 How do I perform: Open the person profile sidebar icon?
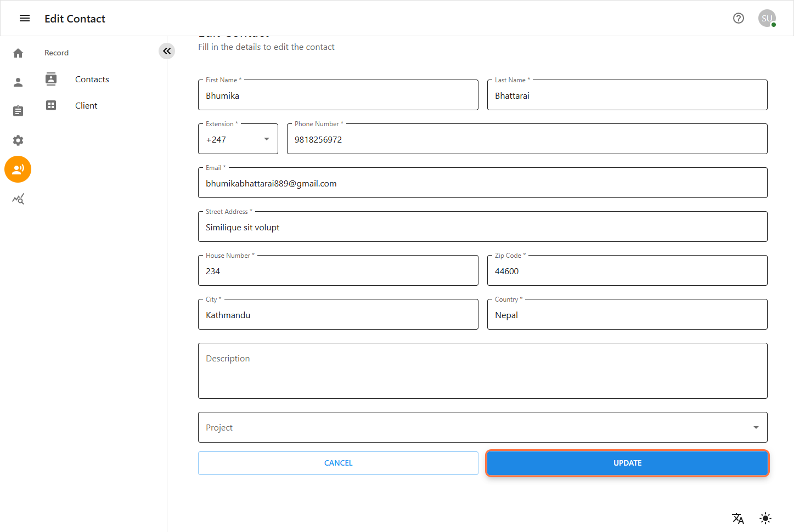(x=18, y=82)
